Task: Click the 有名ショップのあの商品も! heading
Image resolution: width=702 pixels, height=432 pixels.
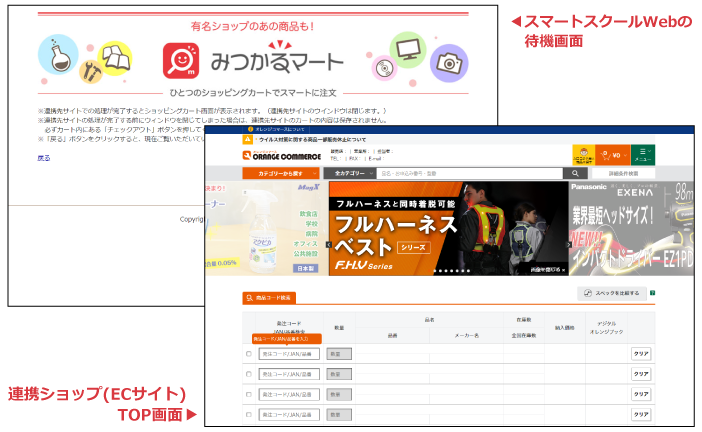Action: click(253, 26)
